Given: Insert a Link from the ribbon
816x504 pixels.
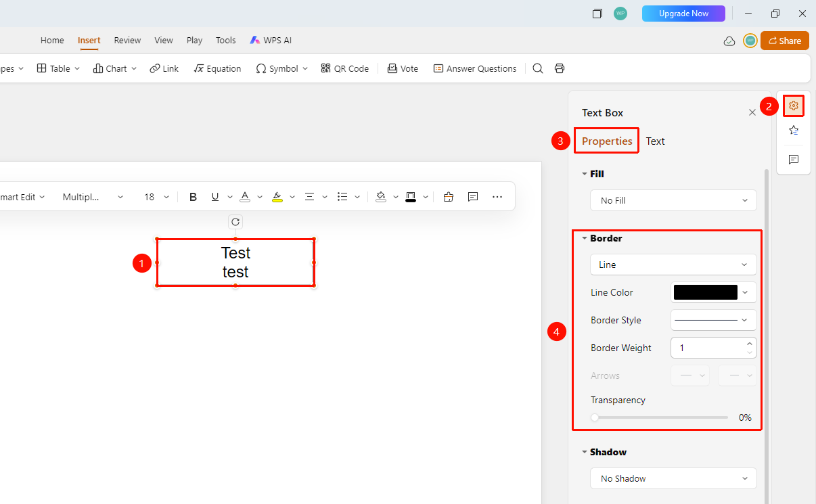Looking at the screenshot, I should pyautogui.click(x=164, y=68).
